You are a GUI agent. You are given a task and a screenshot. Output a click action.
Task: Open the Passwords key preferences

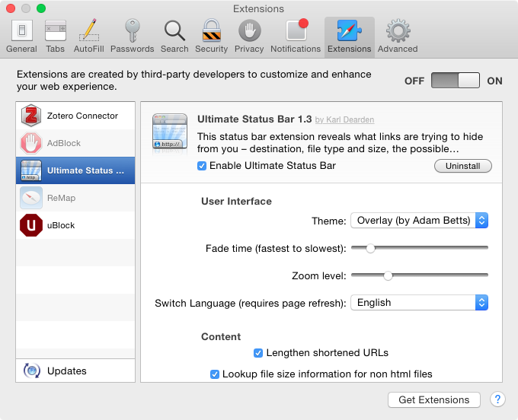pos(132,37)
